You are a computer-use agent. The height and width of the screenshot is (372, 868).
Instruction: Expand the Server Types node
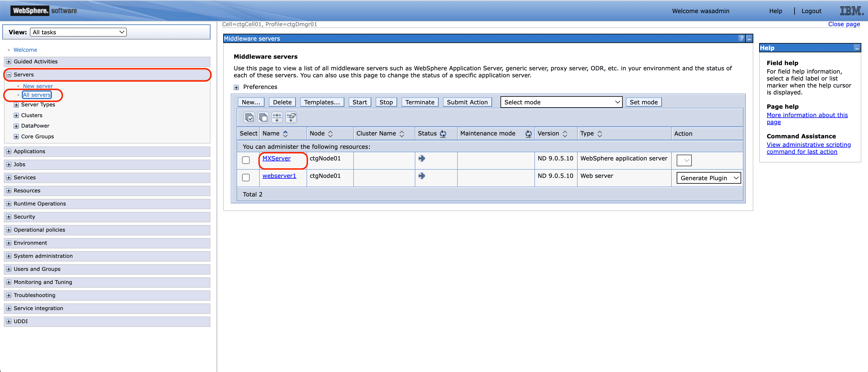click(16, 105)
